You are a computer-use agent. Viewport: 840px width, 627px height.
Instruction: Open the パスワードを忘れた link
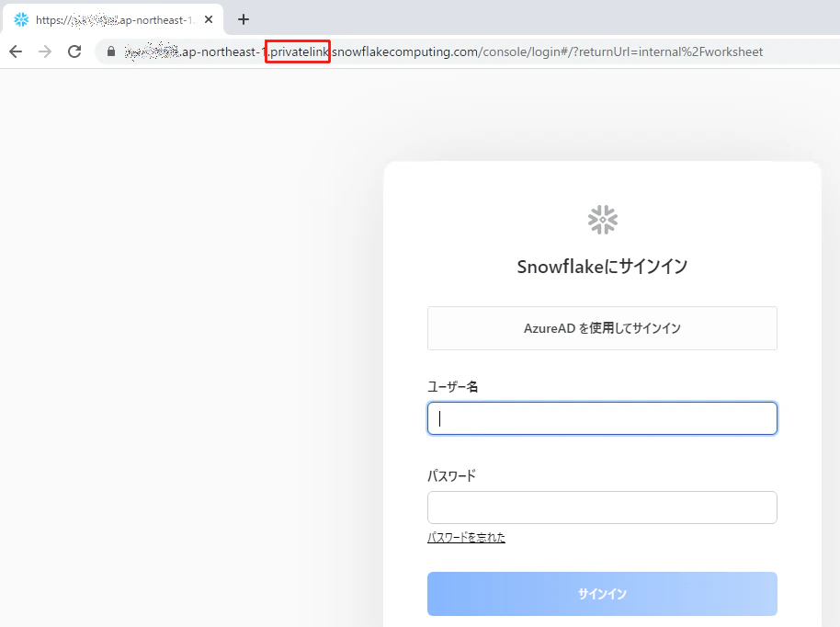click(466, 537)
